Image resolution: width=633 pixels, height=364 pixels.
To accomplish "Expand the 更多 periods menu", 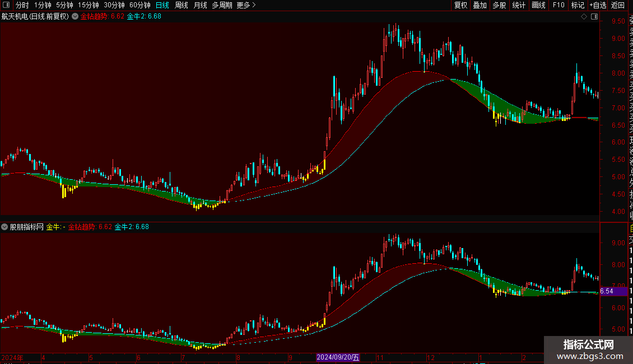I will click(x=246, y=5).
